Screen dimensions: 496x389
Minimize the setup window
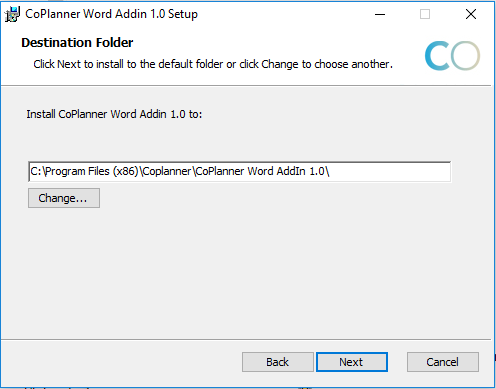[x=380, y=14]
